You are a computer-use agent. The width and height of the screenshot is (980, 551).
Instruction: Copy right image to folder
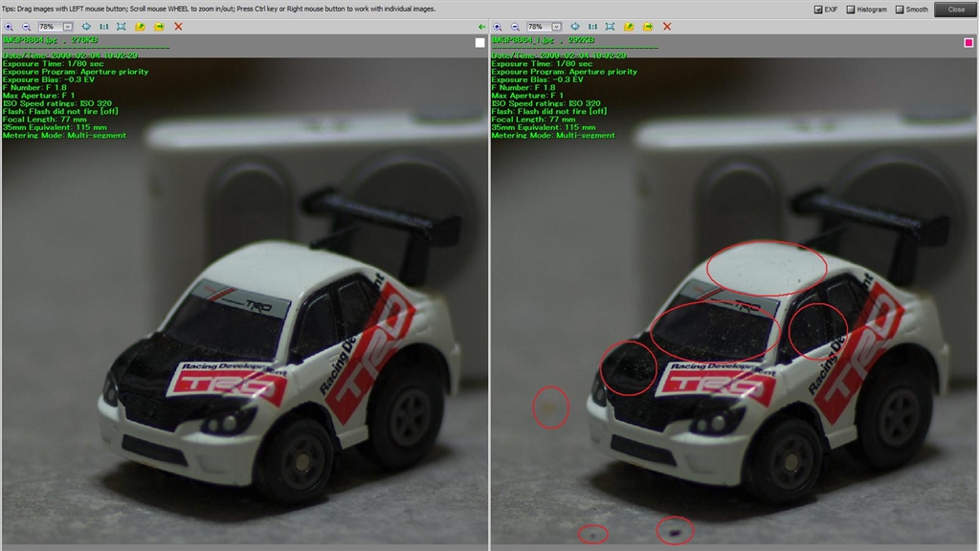[x=629, y=27]
